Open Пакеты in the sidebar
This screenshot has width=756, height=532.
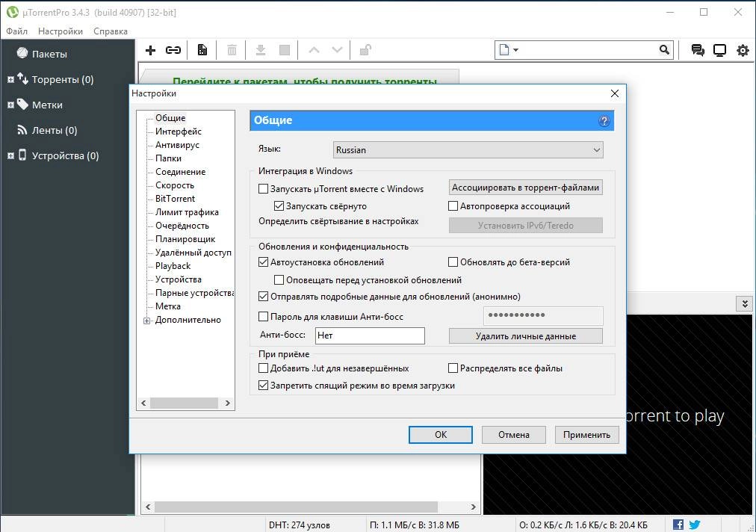tap(51, 53)
